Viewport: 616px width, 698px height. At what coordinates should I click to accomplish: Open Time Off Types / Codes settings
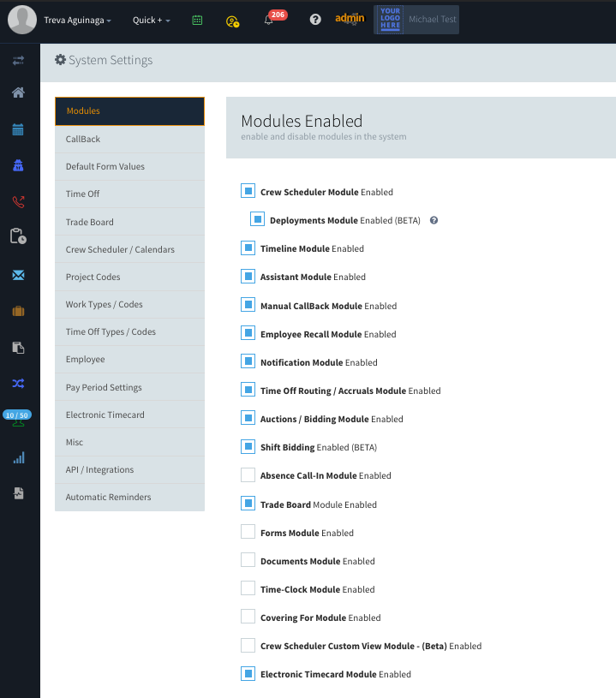point(129,332)
